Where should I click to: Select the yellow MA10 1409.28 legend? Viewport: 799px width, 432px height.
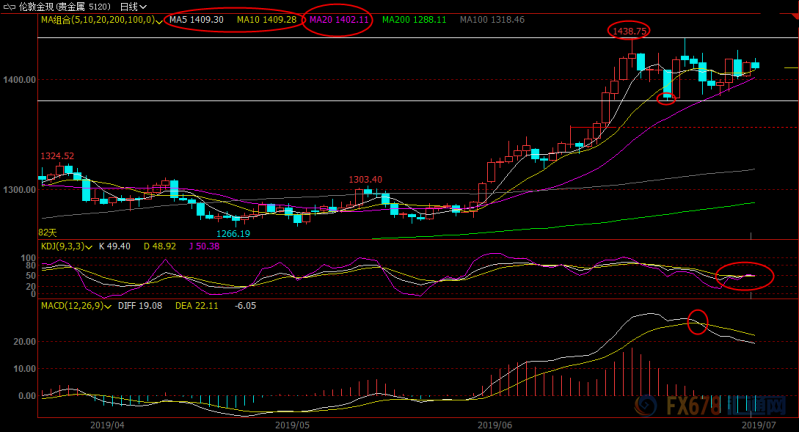click(267, 20)
